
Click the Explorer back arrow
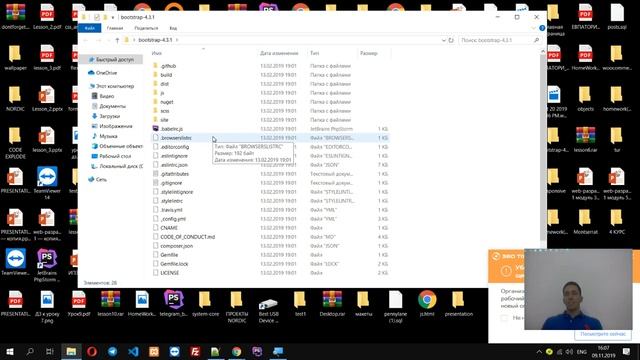(x=86, y=40)
